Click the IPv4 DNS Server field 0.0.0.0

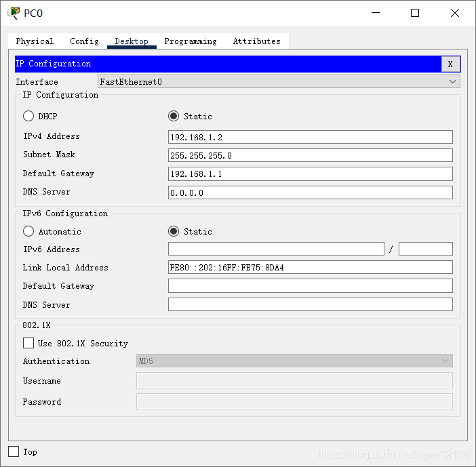(x=311, y=192)
